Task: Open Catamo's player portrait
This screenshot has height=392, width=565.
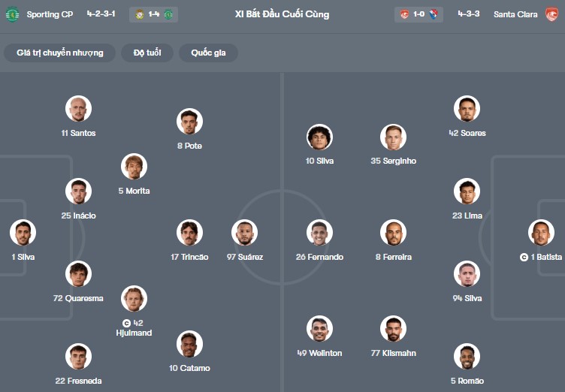Action: click(189, 344)
